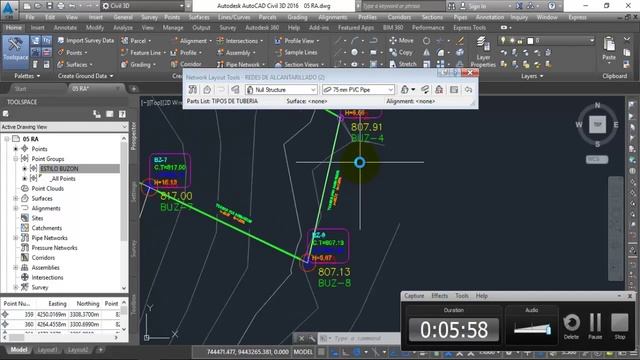Switch to the Analyze ribbon tab
Image resolution: width=640 pixels, height=360 pixels.
[122, 28]
